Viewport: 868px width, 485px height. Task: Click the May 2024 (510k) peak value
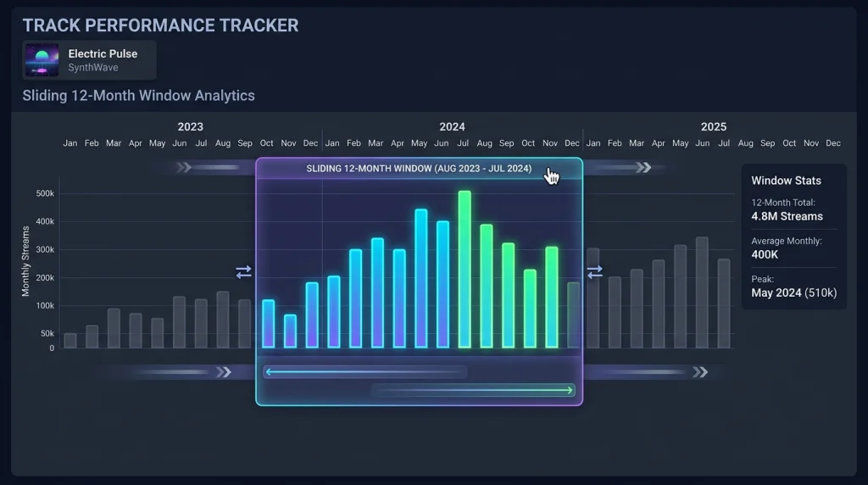click(793, 293)
